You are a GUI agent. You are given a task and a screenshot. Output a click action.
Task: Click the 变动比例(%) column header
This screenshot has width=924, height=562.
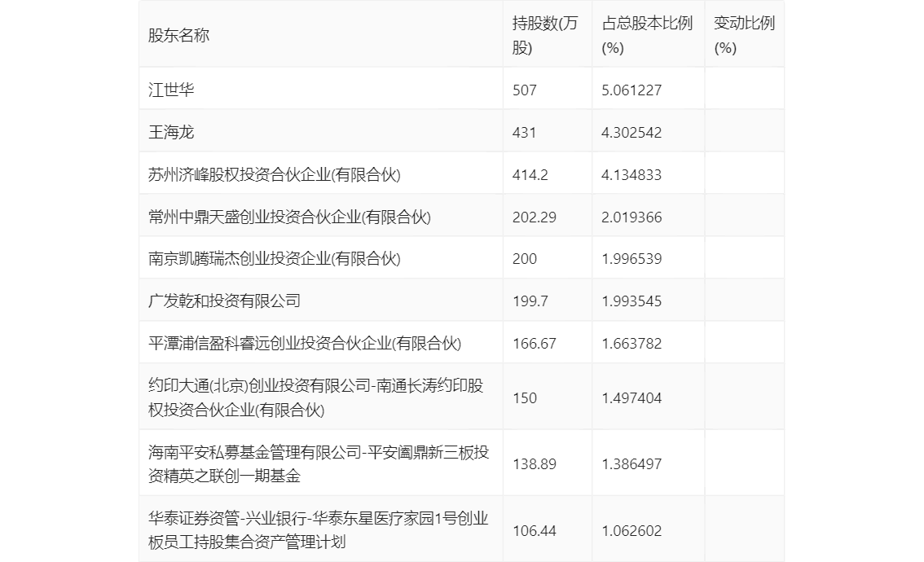744,35
